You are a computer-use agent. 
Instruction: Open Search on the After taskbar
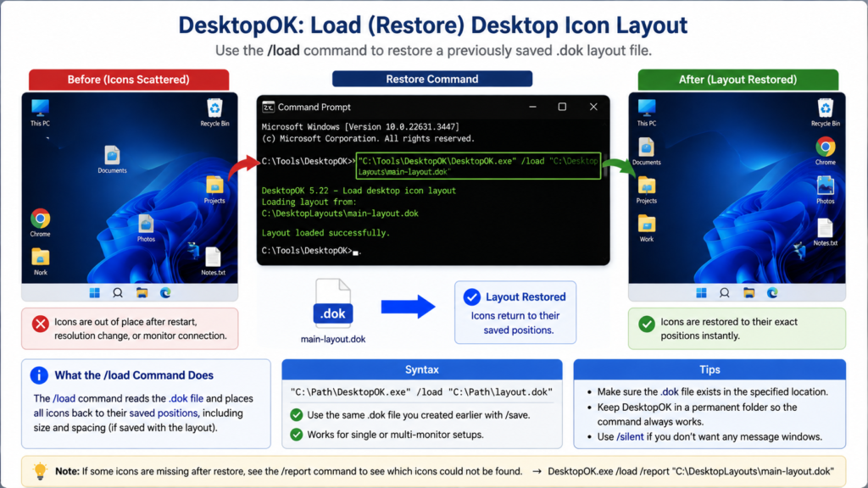(x=725, y=292)
